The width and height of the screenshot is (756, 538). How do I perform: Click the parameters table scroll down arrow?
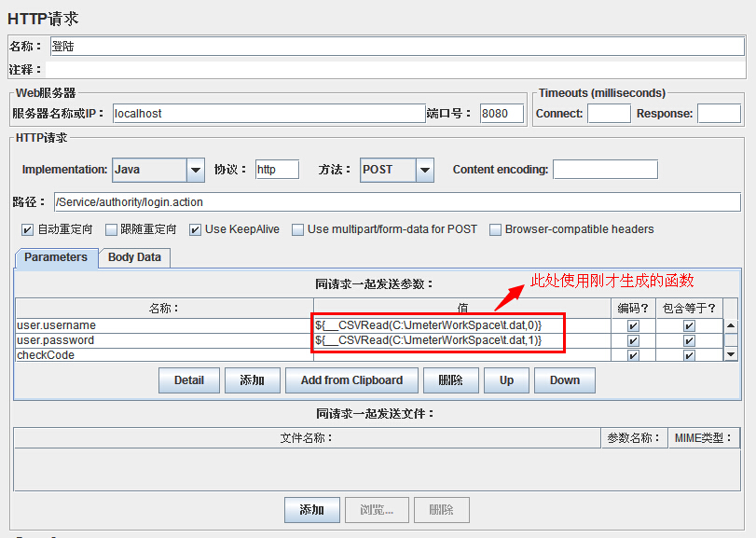(731, 354)
